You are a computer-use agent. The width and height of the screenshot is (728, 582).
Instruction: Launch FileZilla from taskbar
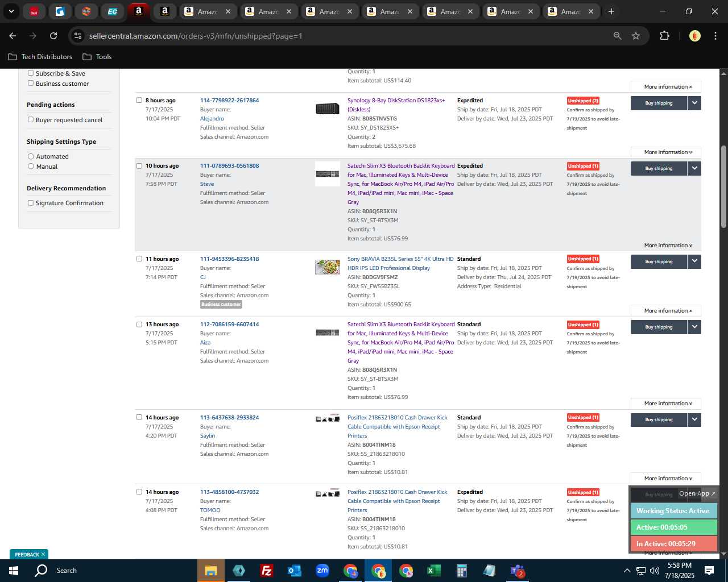[266, 571]
